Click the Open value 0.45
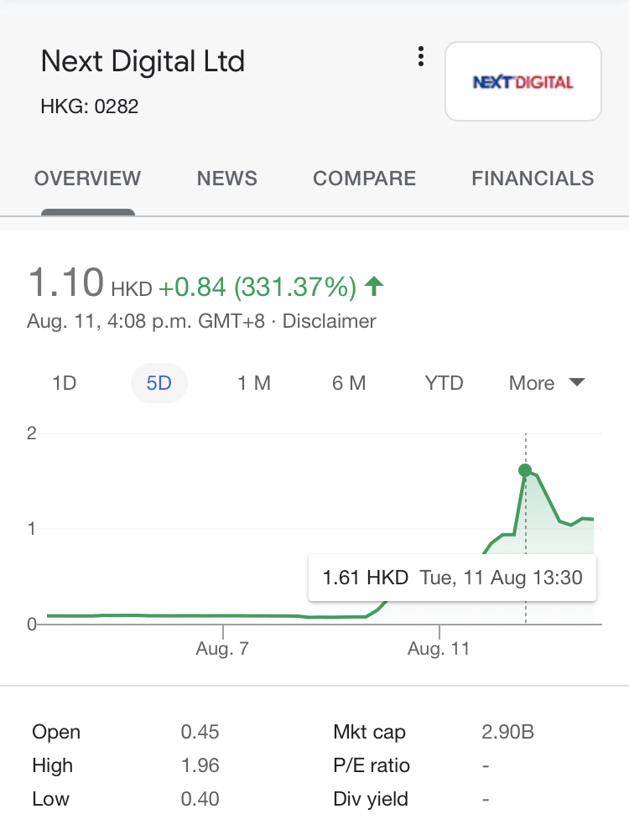 click(x=200, y=732)
